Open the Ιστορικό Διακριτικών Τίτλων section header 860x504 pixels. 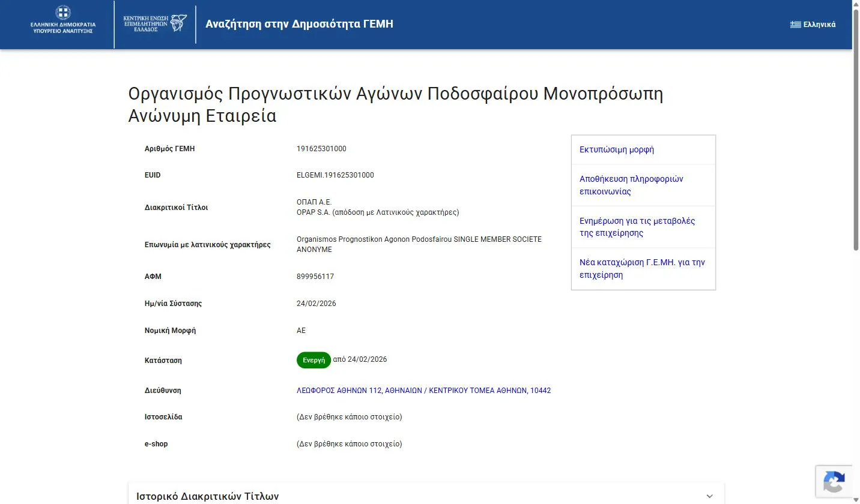(x=426, y=496)
